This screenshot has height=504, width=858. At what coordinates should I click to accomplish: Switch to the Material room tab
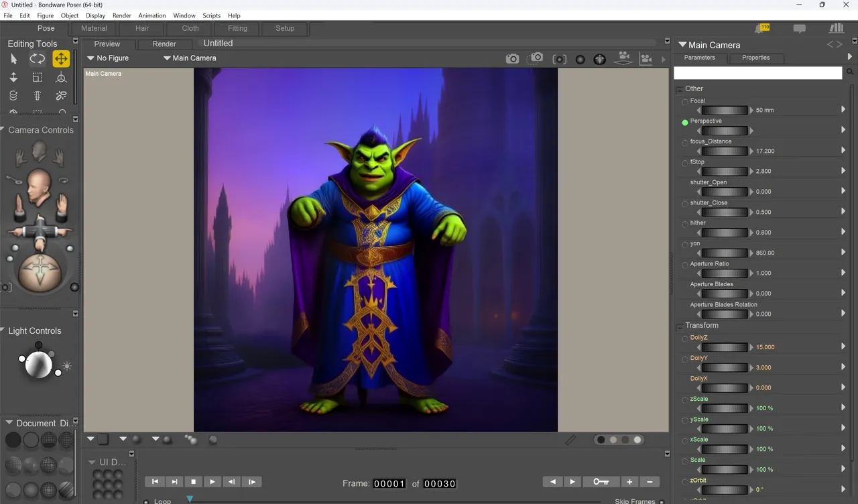(94, 28)
